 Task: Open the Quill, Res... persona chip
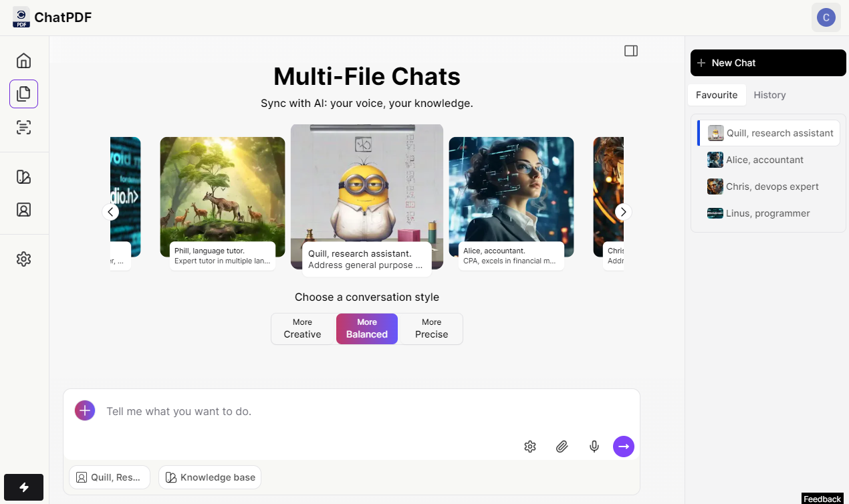(109, 477)
